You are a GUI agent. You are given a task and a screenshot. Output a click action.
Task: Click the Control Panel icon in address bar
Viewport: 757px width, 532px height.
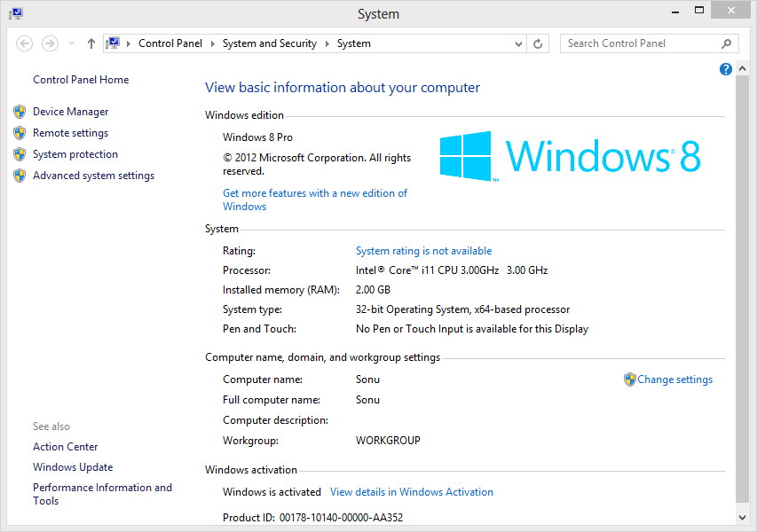tap(114, 43)
